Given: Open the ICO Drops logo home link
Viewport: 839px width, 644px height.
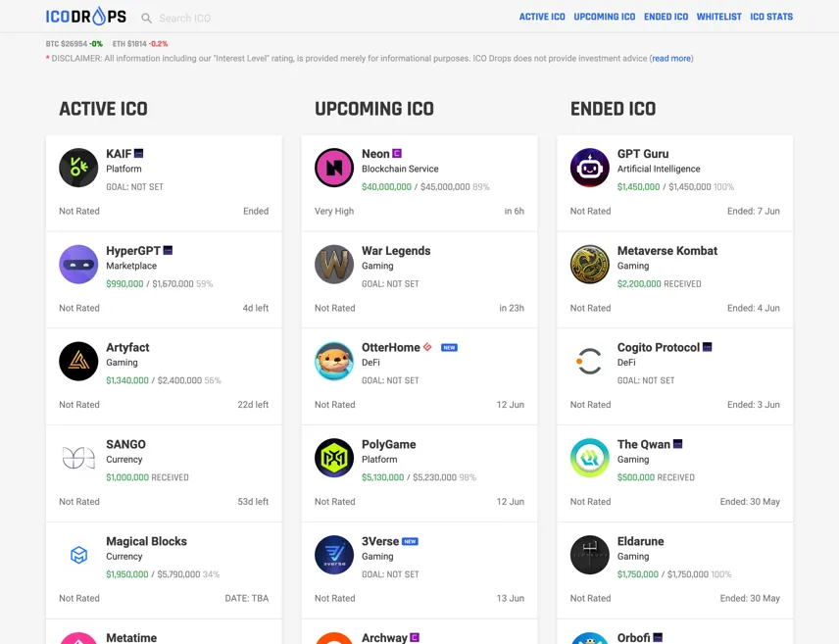Looking at the screenshot, I should pos(86,17).
